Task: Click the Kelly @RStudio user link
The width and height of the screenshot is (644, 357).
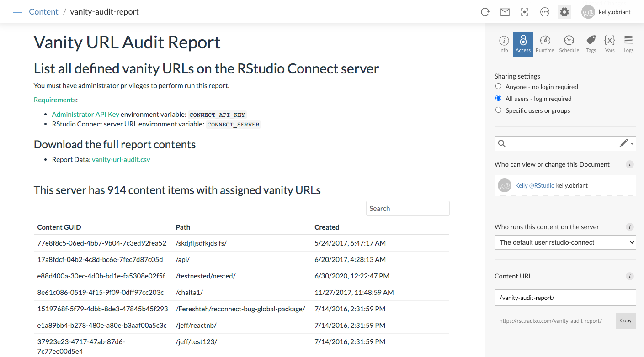Action: 535,185
